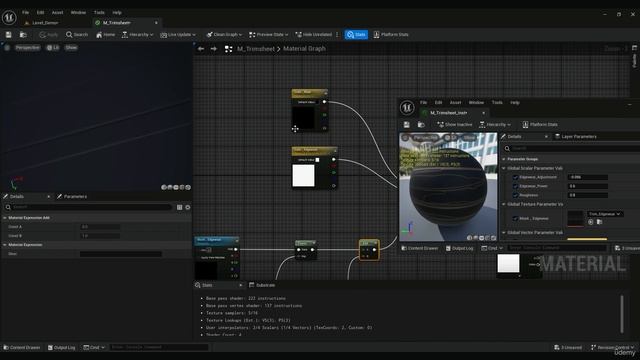The image size is (640, 360).
Task: Click the last preview mesh icon in main viewport
Action: (x=188, y=187)
